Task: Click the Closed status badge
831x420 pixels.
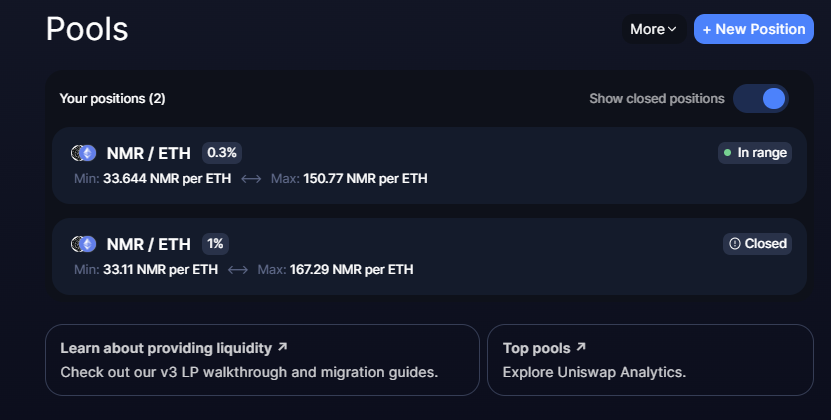Action: coord(757,244)
